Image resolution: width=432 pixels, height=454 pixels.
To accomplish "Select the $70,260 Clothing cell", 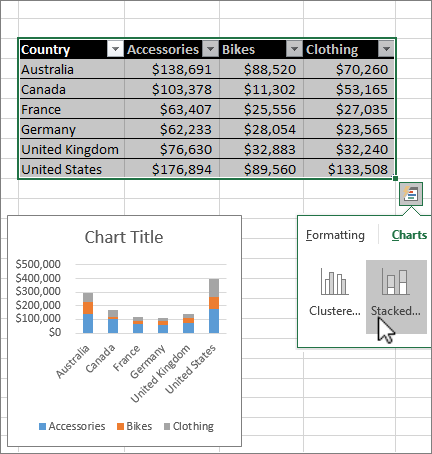I will point(349,69).
